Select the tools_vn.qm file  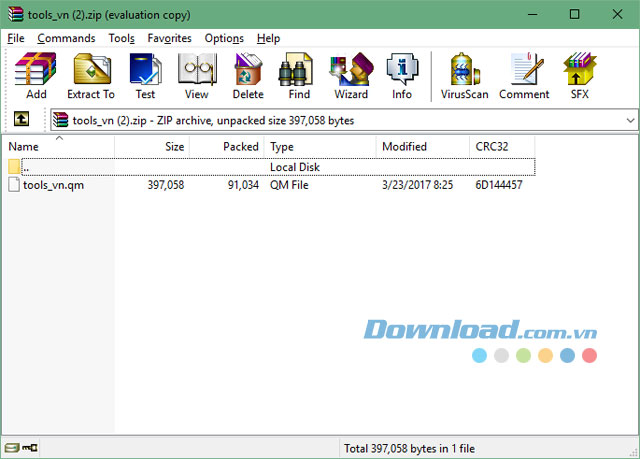pyautogui.click(x=46, y=185)
